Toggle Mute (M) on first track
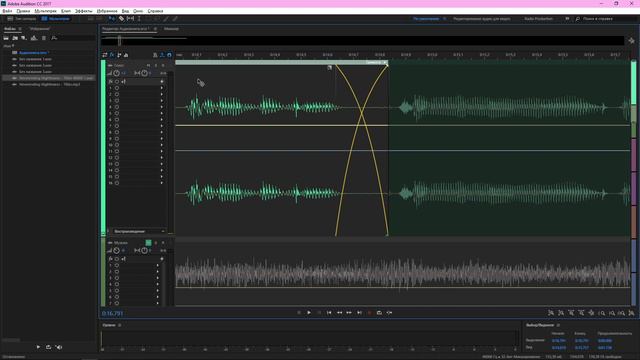640x360 pixels. coord(149,65)
